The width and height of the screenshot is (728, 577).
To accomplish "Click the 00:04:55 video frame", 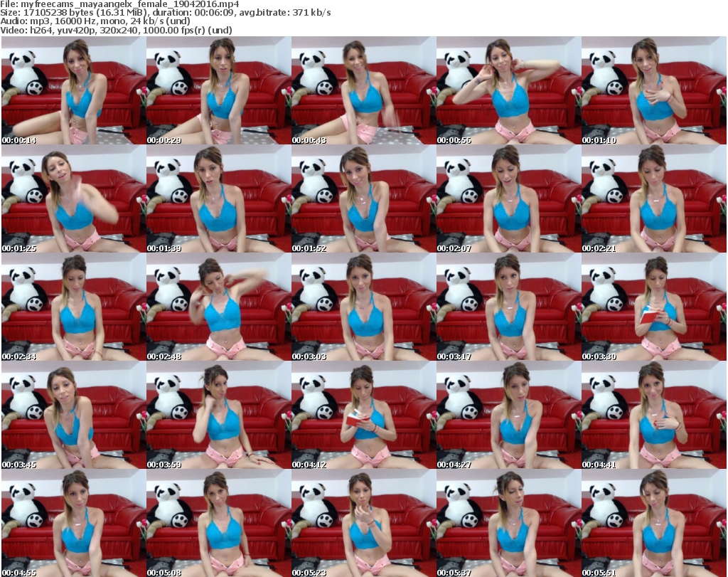I will coord(74,523).
